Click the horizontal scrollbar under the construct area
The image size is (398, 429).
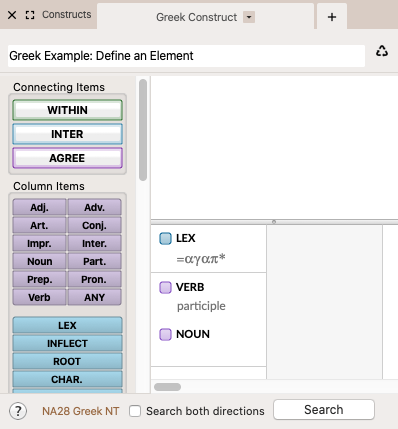[167, 387]
